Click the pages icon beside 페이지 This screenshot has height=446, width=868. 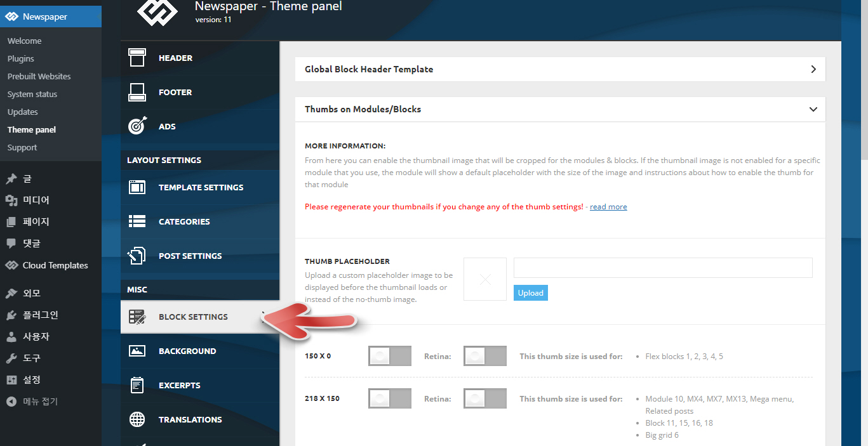[11, 222]
